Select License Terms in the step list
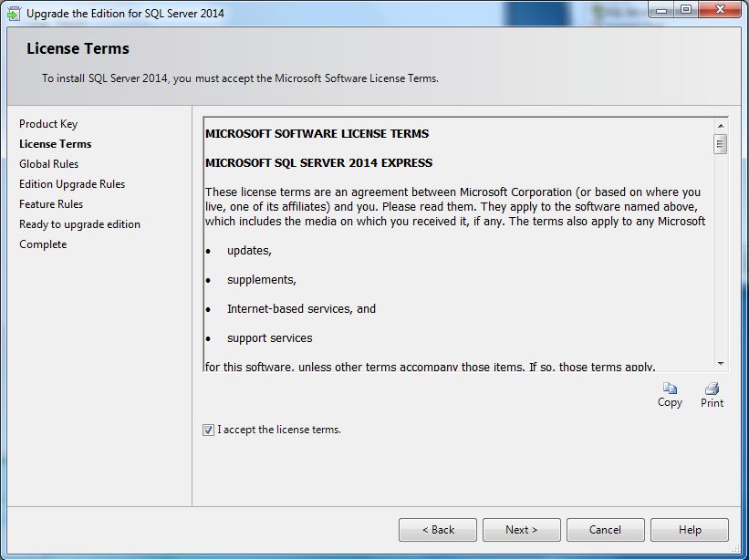Screen dimensions: 749x560 click(x=56, y=144)
